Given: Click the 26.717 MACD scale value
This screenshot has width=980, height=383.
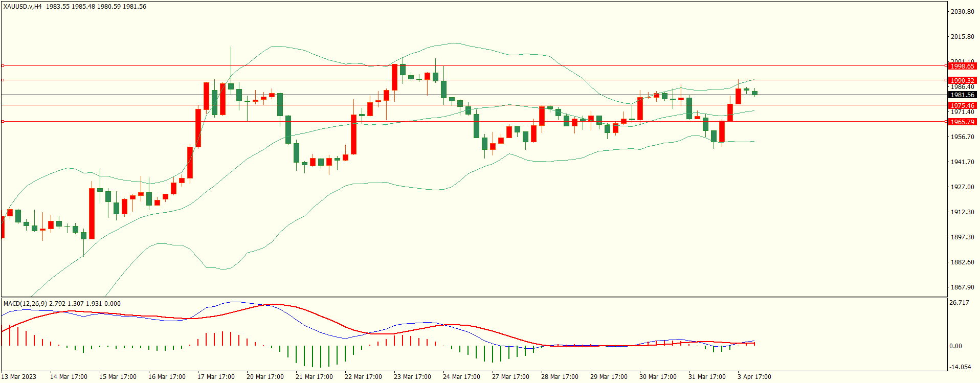Looking at the screenshot, I should 959,302.
